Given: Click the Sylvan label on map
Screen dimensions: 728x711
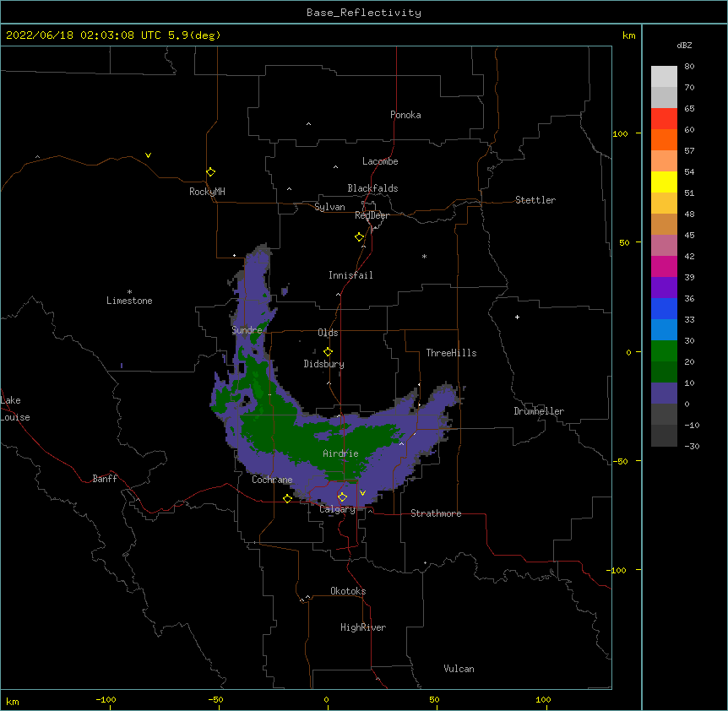Looking at the screenshot, I should pyautogui.click(x=329, y=207).
